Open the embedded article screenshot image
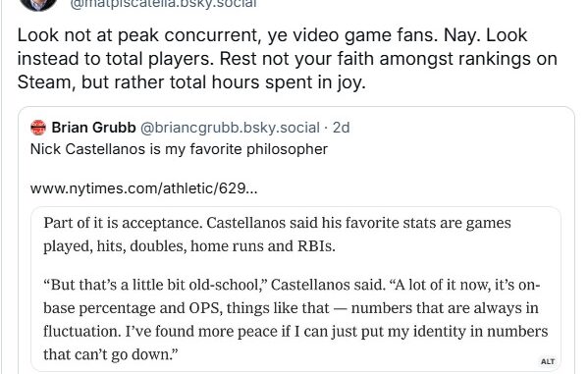588x374 pixels. pyautogui.click(x=295, y=289)
